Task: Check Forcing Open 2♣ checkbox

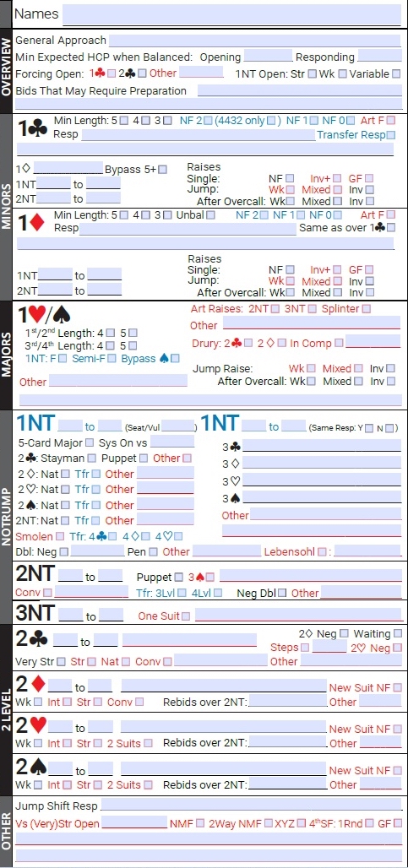Action: (142, 73)
